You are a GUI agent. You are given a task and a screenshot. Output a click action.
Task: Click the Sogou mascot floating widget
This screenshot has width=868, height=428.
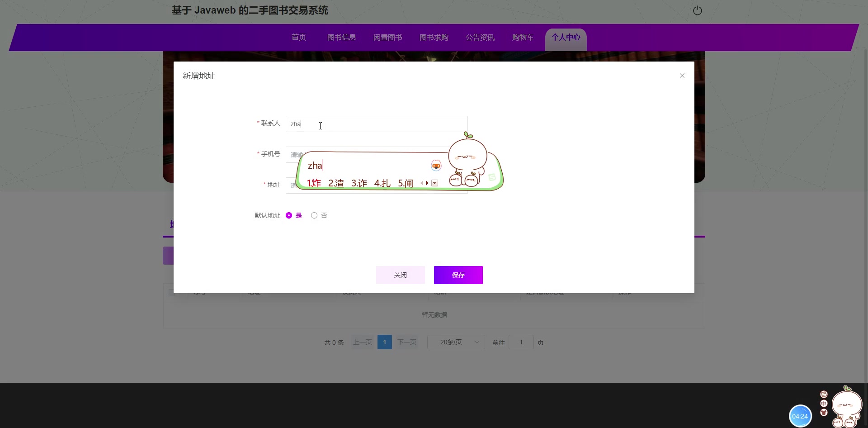[847, 406]
